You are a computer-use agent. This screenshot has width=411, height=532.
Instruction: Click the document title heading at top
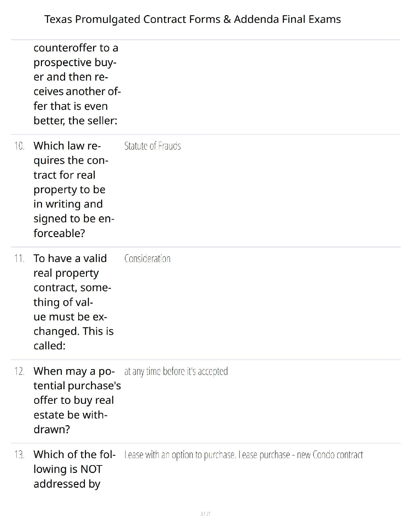192,19
